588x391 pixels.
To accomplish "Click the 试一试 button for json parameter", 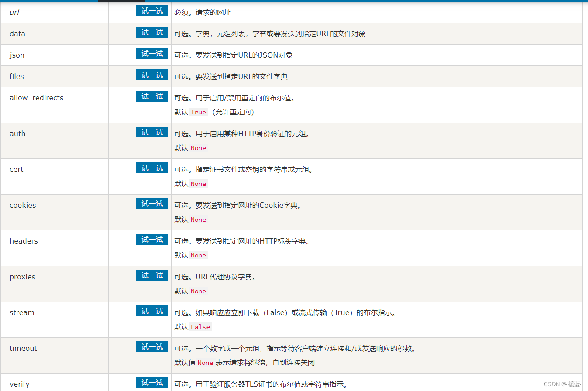I will (152, 53).
